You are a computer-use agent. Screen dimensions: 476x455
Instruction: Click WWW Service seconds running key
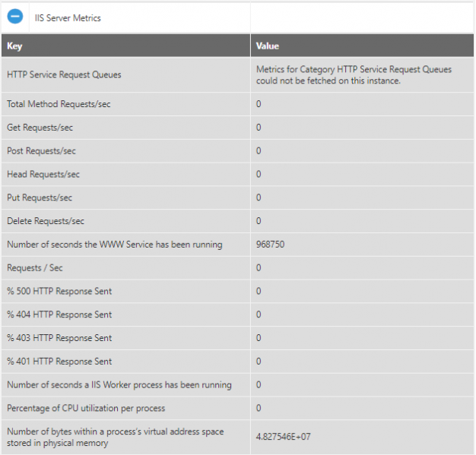point(115,245)
